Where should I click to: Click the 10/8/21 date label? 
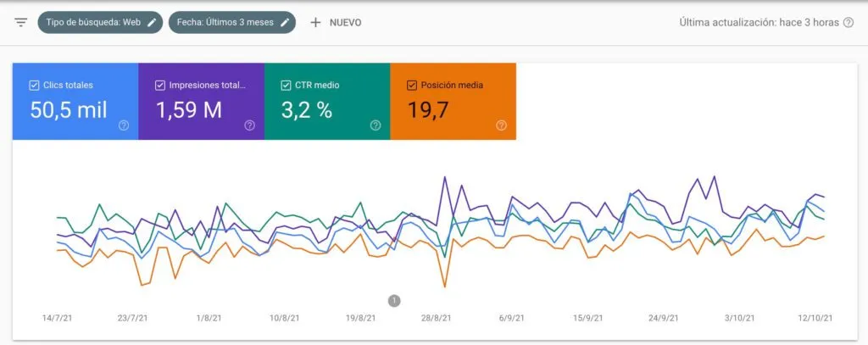click(x=285, y=319)
